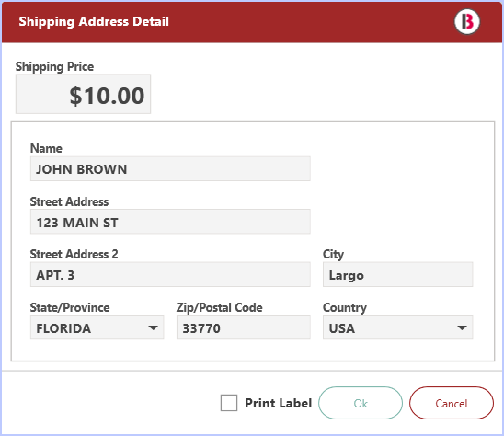Screen dimensions: 504x436
Task: Select the 123 MAIN ST address field
Action: (x=170, y=222)
